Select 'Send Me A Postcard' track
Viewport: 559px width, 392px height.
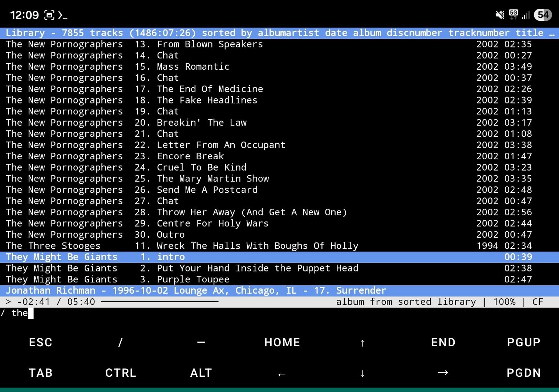[279, 190]
